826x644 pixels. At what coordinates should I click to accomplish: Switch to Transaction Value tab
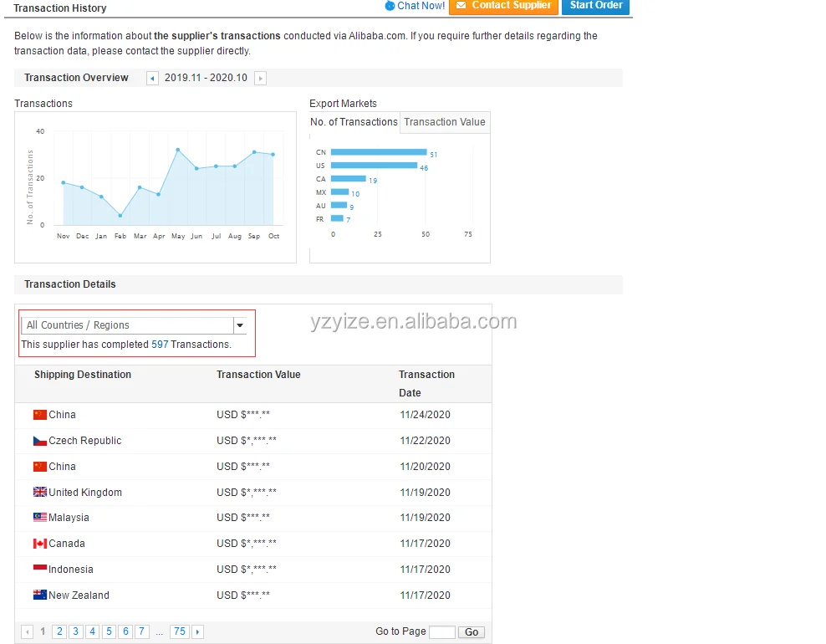tap(444, 122)
